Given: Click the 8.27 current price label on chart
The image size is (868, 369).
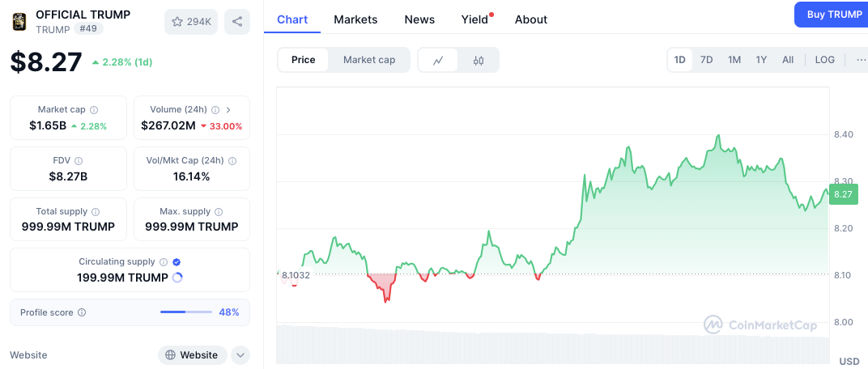Looking at the screenshot, I should [843, 194].
